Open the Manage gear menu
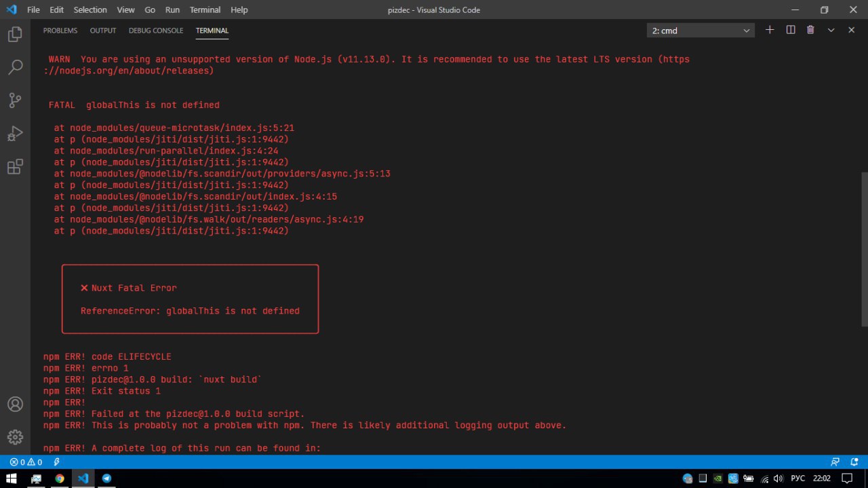The width and height of the screenshot is (868, 488). pos(15,436)
